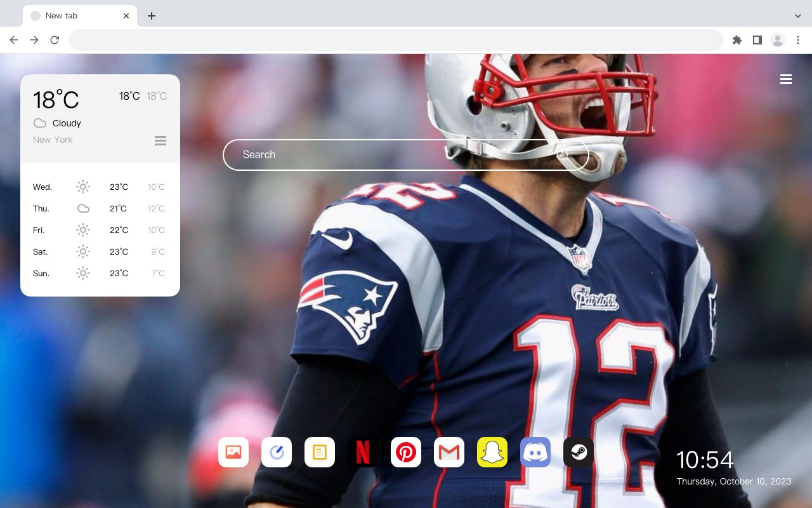
Task: Click Thursday's high of 21°C
Action: [118, 208]
